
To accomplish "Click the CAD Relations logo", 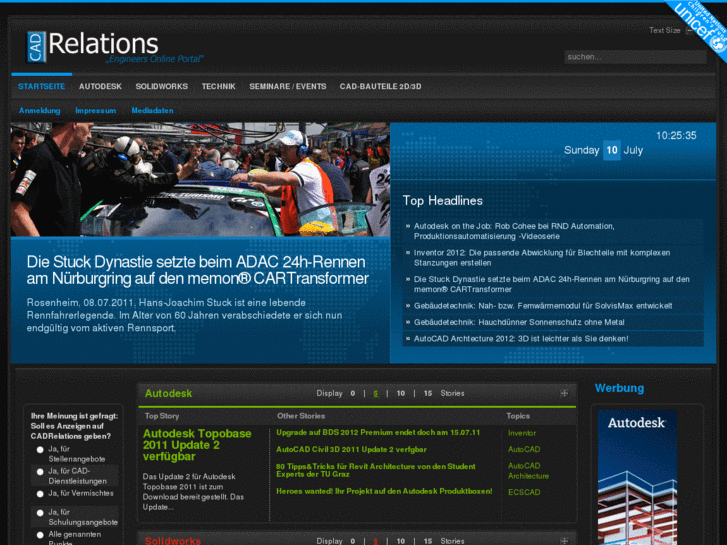I will (115, 47).
